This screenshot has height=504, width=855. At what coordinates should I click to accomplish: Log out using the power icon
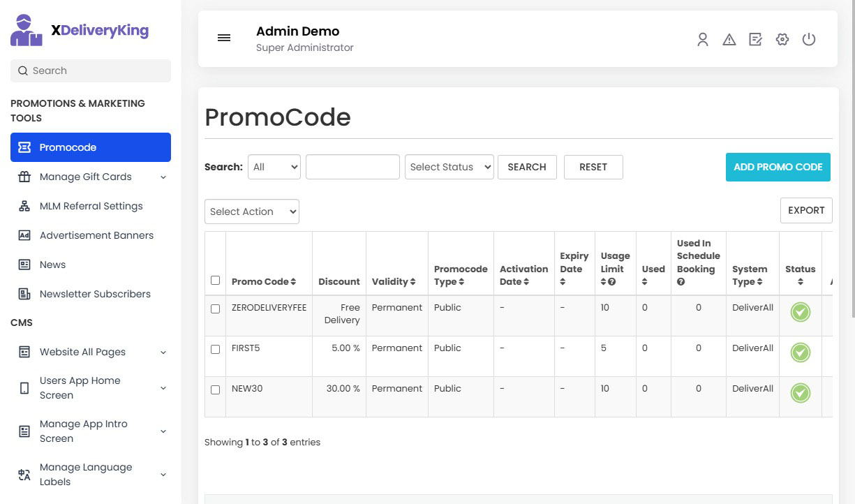(808, 40)
